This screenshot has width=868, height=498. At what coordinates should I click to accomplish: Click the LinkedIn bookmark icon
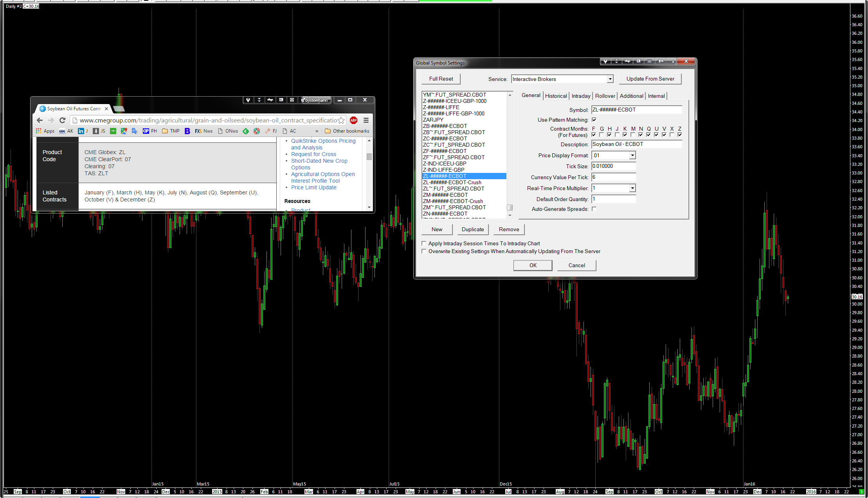click(81, 131)
